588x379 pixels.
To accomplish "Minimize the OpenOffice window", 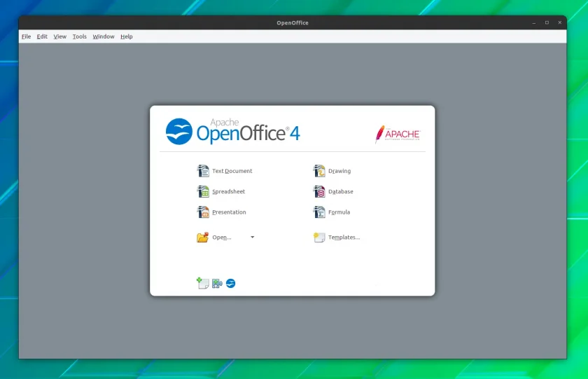I will [534, 23].
